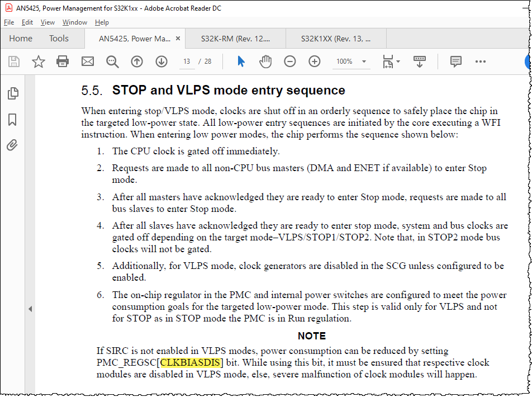Open the Comment speech bubble tool
Viewport: 532px width, 397px height.
pos(455,62)
